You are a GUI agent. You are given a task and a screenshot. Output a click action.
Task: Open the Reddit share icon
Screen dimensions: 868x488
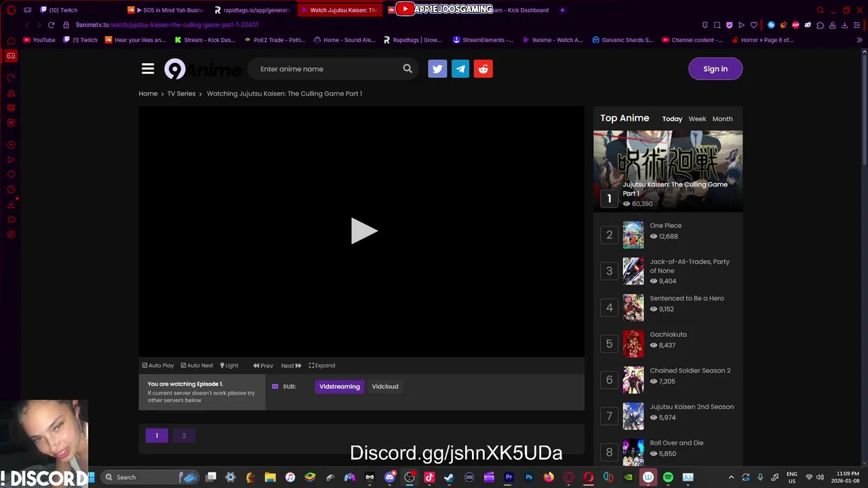(484, 68)
